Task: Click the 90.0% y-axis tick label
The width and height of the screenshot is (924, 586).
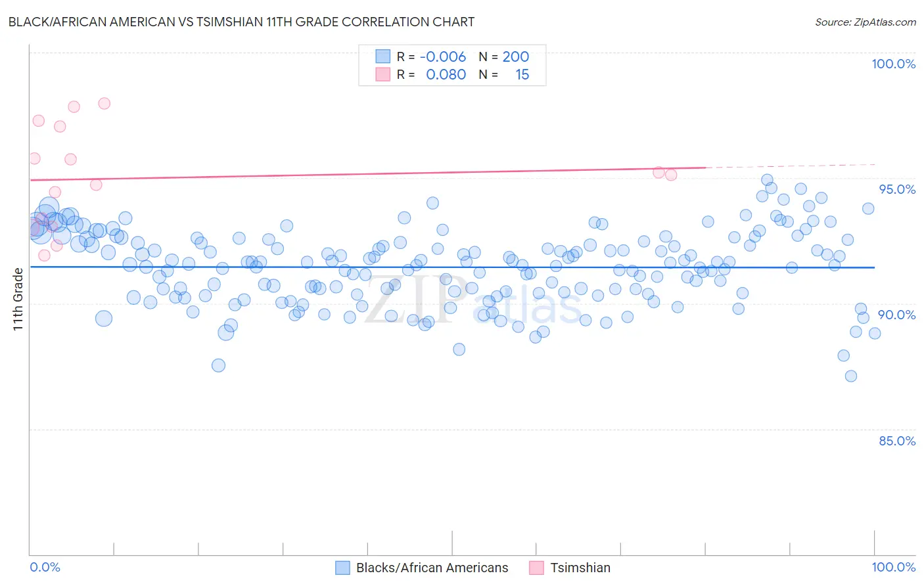Action: 898,315
